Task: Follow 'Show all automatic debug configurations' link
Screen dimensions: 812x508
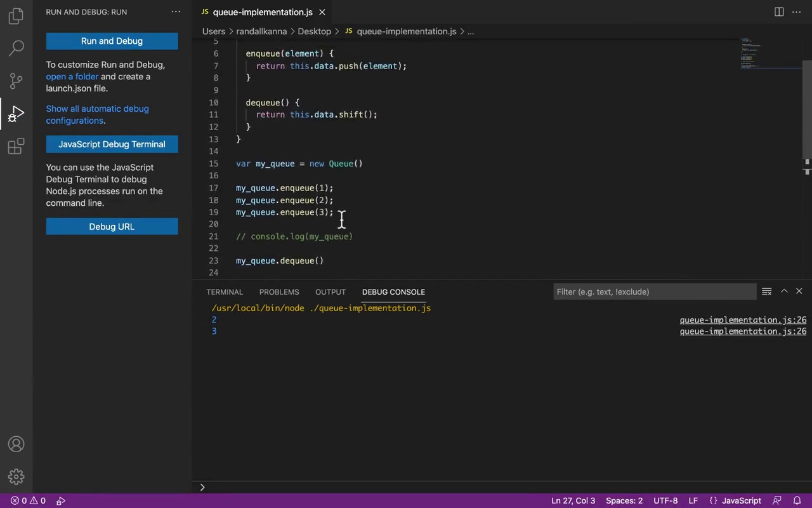Action: tap(97, 114)
